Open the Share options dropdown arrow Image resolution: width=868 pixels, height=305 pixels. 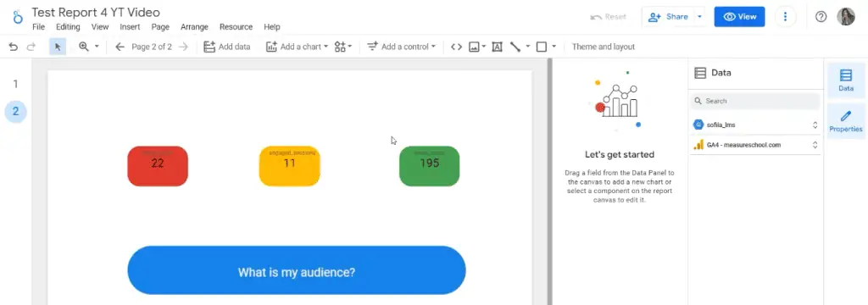pyautogui.click(x=699, y=17)
